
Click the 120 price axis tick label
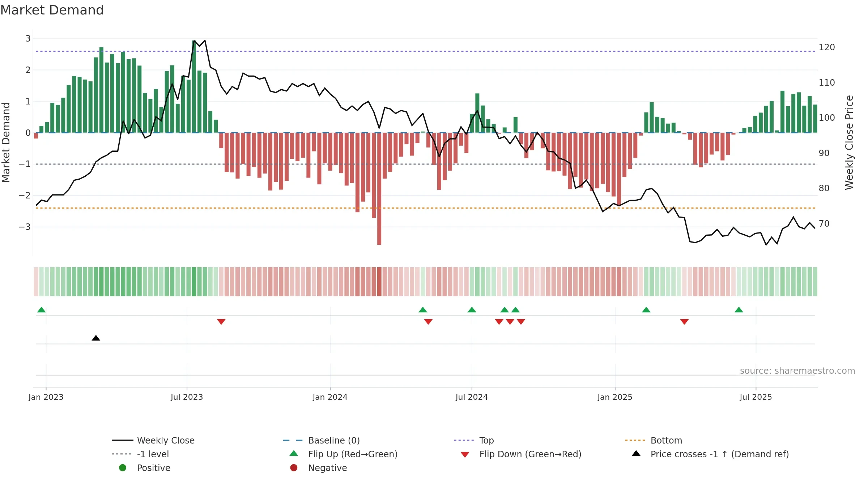coord(827,47)
